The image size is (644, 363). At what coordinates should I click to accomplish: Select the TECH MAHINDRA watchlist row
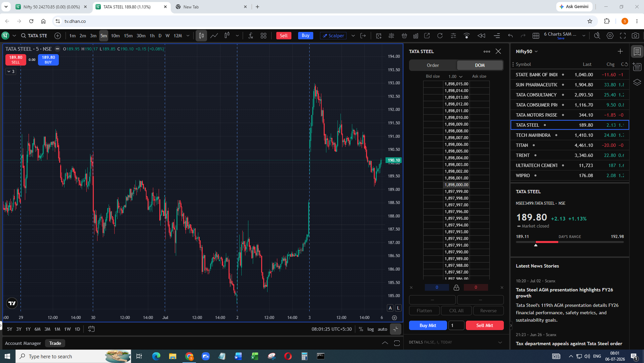click(x=570, y=135)
